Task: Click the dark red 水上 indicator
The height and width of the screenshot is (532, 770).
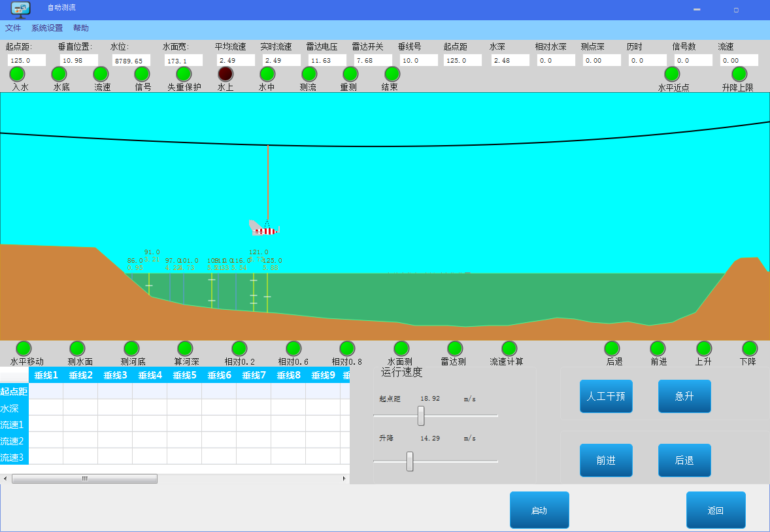Action: coord(226,74)
